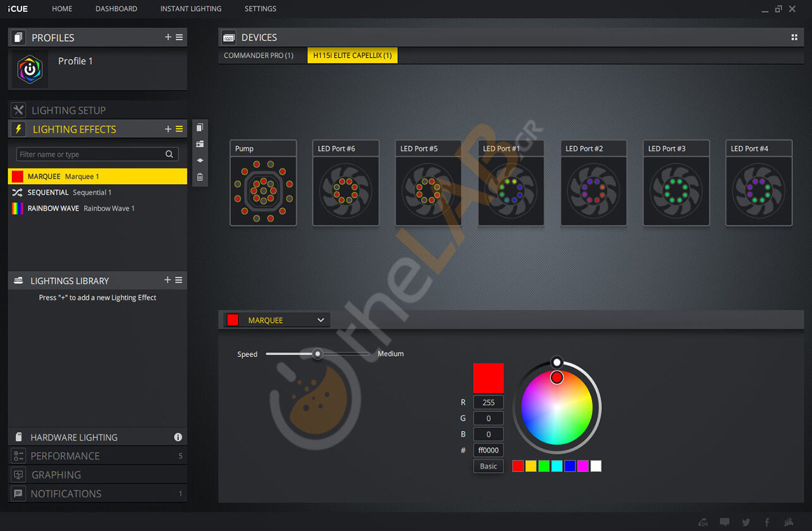
Task: Expand the Graphing section
Action: click(x=97, y=475)
